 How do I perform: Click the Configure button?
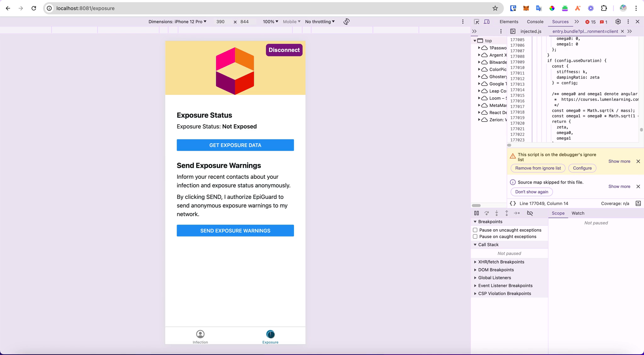pyautogui.click(x=582, y=168)
